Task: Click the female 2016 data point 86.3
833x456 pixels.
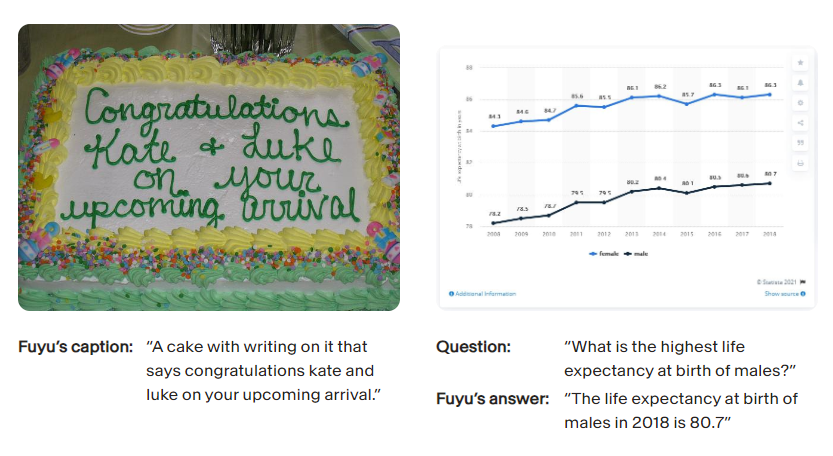Action: [x=714, y=94]
